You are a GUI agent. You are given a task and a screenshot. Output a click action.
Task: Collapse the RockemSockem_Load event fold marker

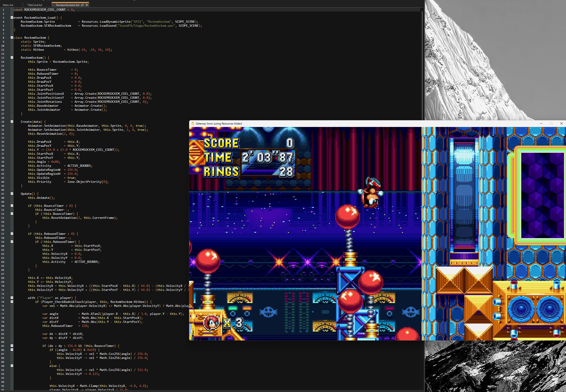12,17
